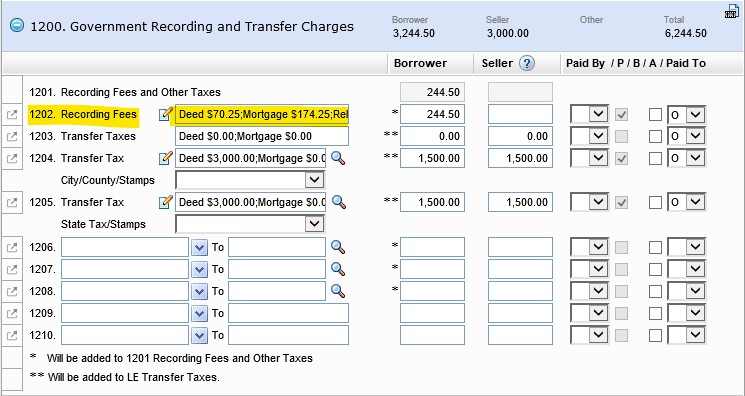
Task: Search payee for line 1207 magnifier
Action: [x=338, y=269]
